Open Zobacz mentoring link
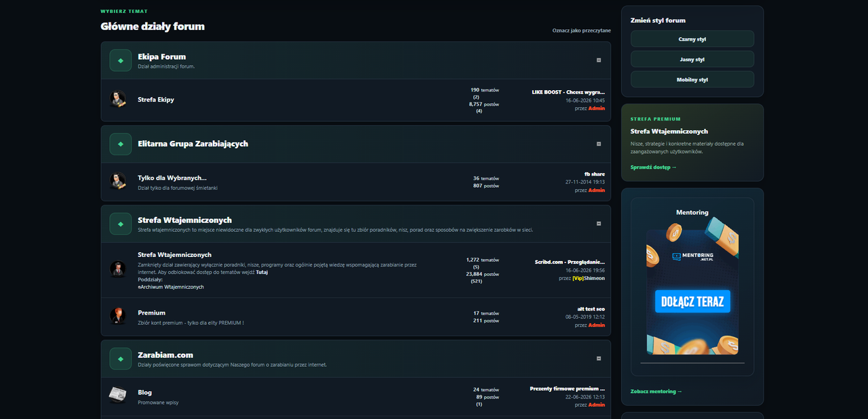 point(656,391)
